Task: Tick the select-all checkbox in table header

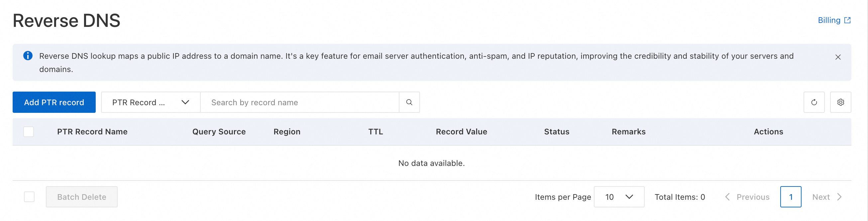Action: (x=29, y=131)
